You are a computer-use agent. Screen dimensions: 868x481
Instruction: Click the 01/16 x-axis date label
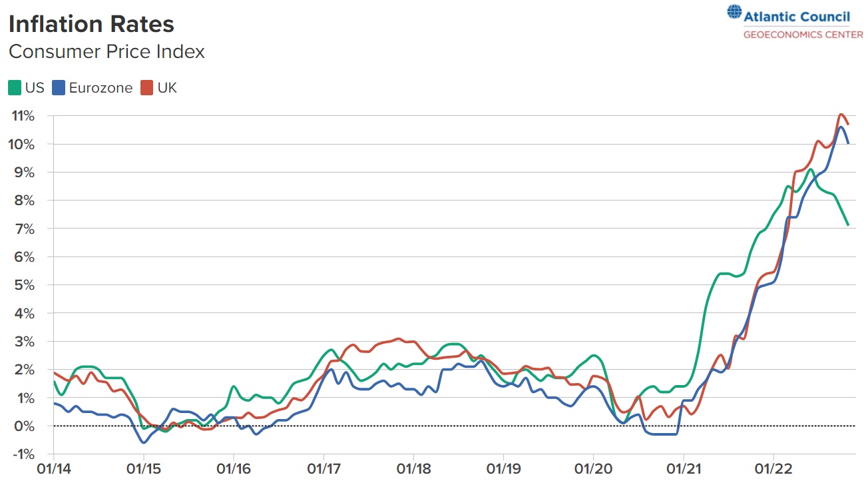pos(234,468)
